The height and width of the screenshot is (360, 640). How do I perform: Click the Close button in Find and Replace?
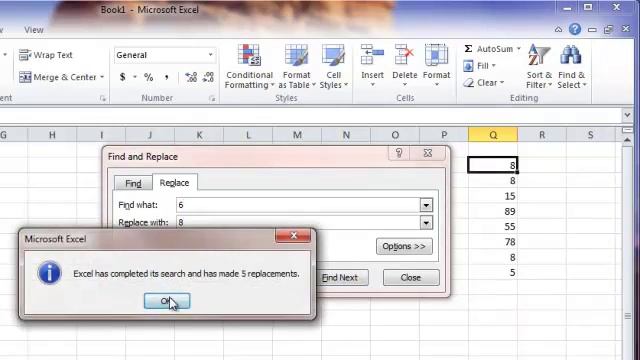(x=411, y=278)
